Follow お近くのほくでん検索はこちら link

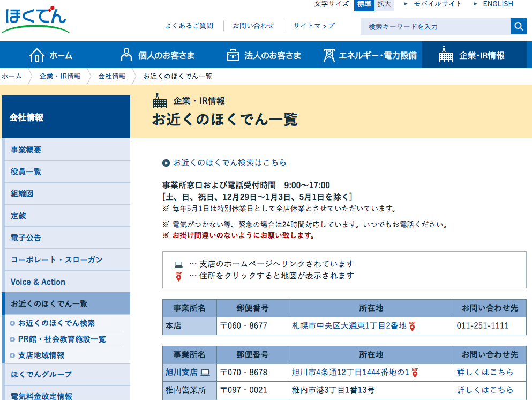230,162
